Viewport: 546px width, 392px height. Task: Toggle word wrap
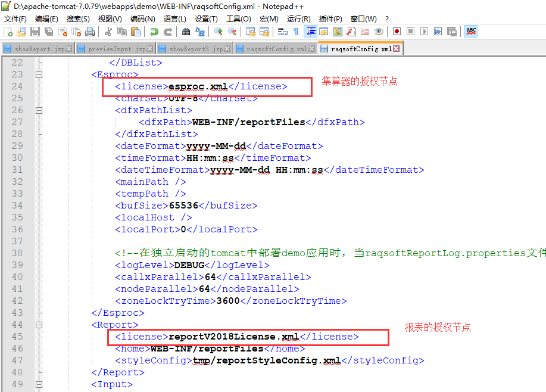coord(282,32)
